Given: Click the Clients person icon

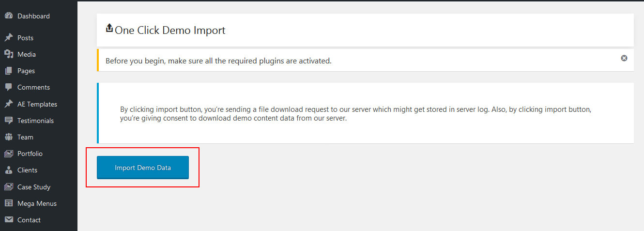Looking at the screenshot, I should click(8, 170).
